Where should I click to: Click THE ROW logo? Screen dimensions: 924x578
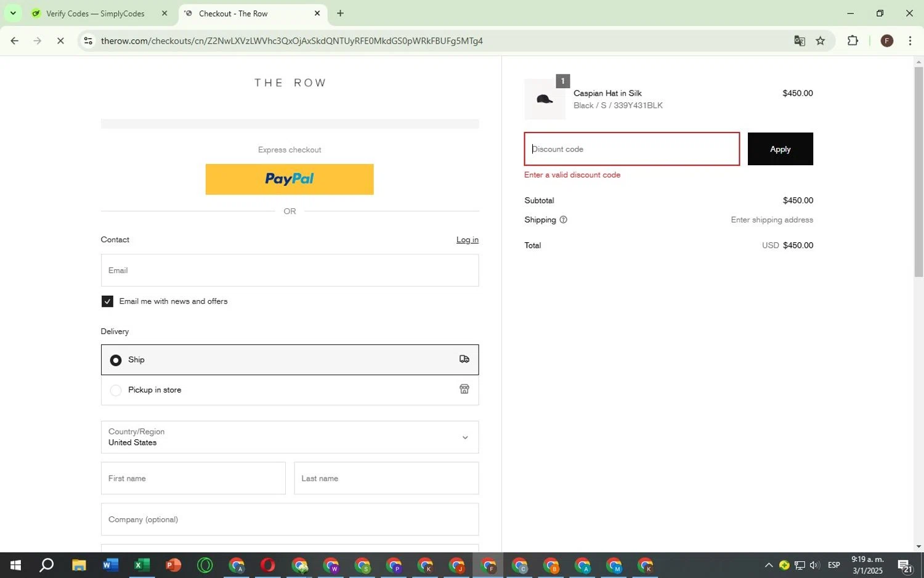(x=290, y=83)
